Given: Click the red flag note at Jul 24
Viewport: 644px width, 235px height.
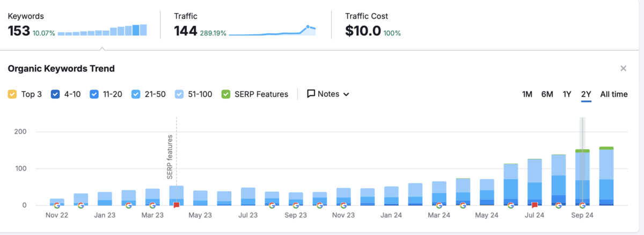Looking at the screenshot, I should coord(534,205).
